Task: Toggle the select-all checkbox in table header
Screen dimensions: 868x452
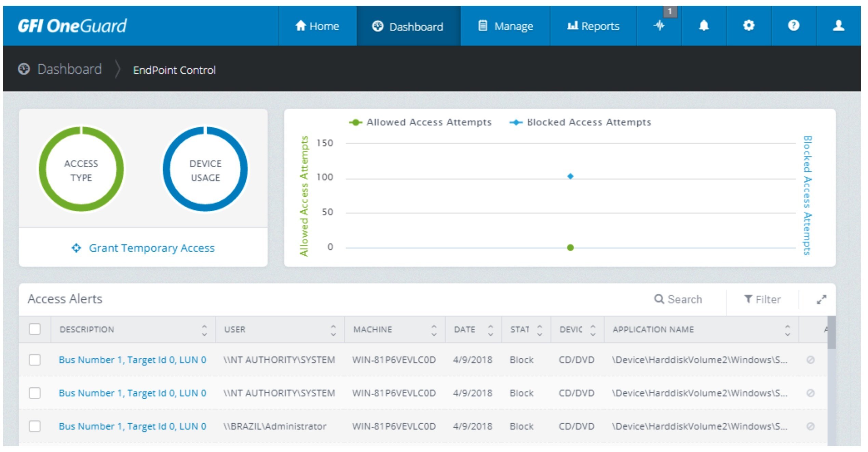Action: pos(35,329)
